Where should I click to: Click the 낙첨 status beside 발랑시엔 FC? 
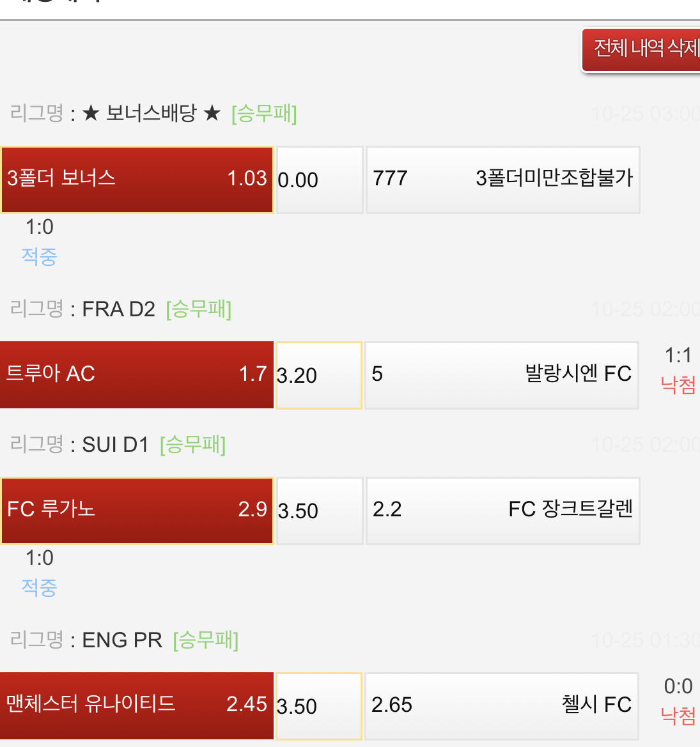(678, 385)
